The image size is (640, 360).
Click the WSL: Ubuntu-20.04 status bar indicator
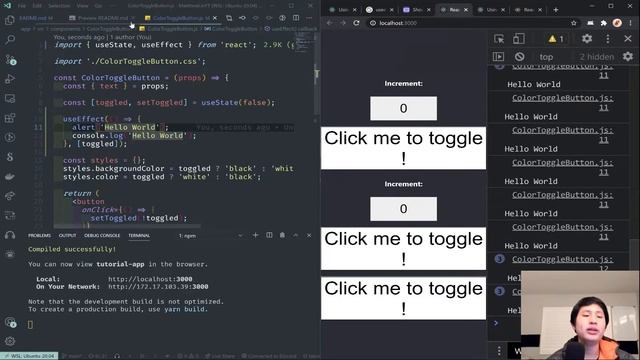(29, 356)
